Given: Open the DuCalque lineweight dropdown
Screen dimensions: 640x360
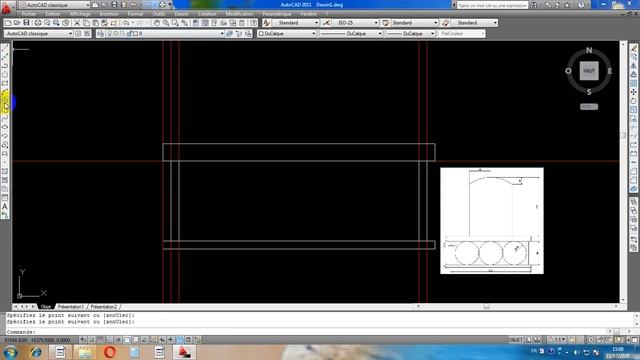Looking at the screenshot, I should [410, 33].
